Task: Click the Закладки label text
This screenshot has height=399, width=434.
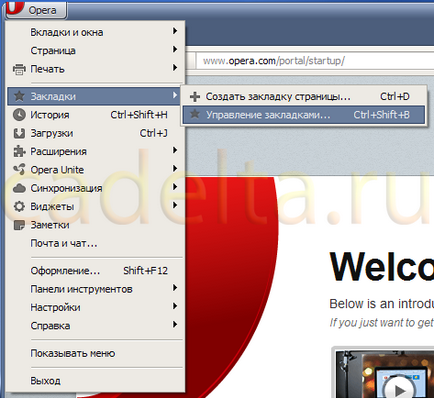Action: [53, 97]
